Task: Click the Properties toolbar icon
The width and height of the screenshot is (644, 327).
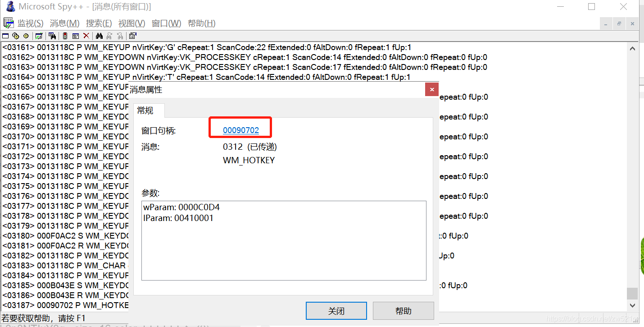Action: tap(132, 36)
